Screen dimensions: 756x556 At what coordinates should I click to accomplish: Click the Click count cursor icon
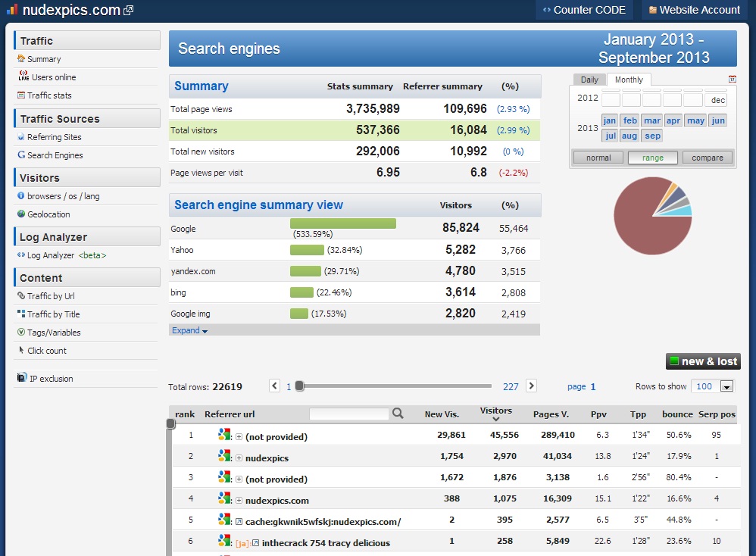tap(21, 350)
